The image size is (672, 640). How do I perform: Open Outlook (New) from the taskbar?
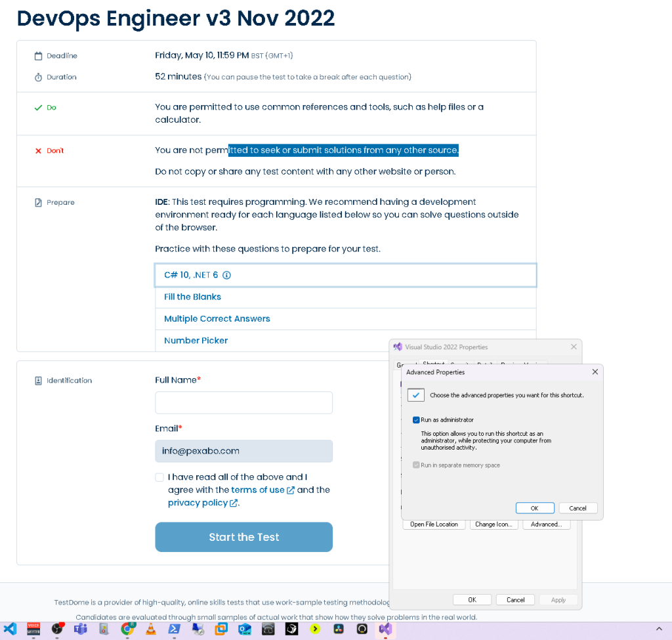coord(245,629)
